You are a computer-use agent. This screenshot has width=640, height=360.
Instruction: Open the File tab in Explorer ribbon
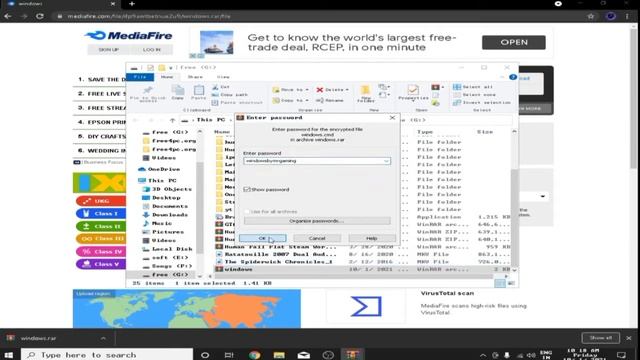click(x=140, y=77)
